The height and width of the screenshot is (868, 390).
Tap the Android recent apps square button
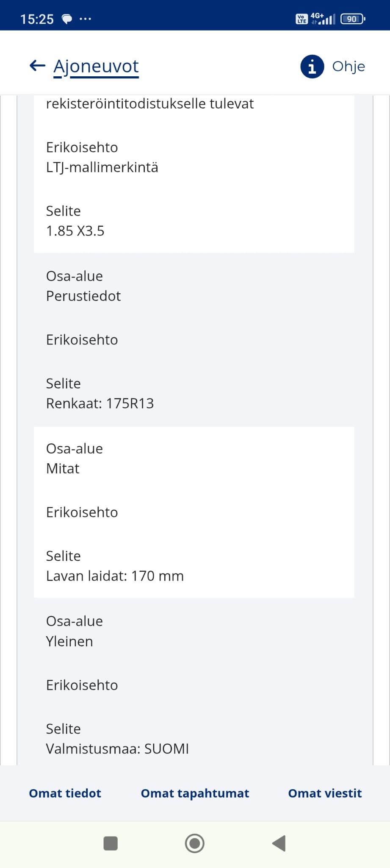click(x=111, y=843)
